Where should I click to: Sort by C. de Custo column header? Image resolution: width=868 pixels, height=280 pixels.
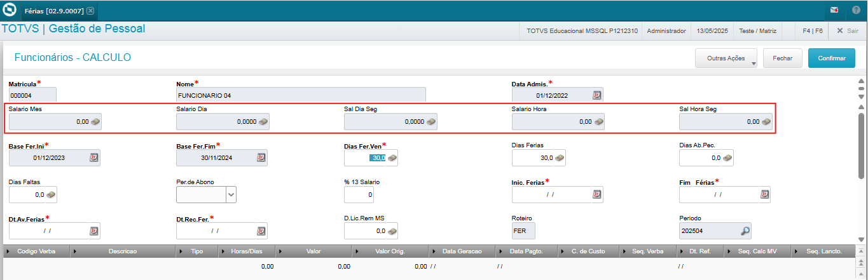588,251
